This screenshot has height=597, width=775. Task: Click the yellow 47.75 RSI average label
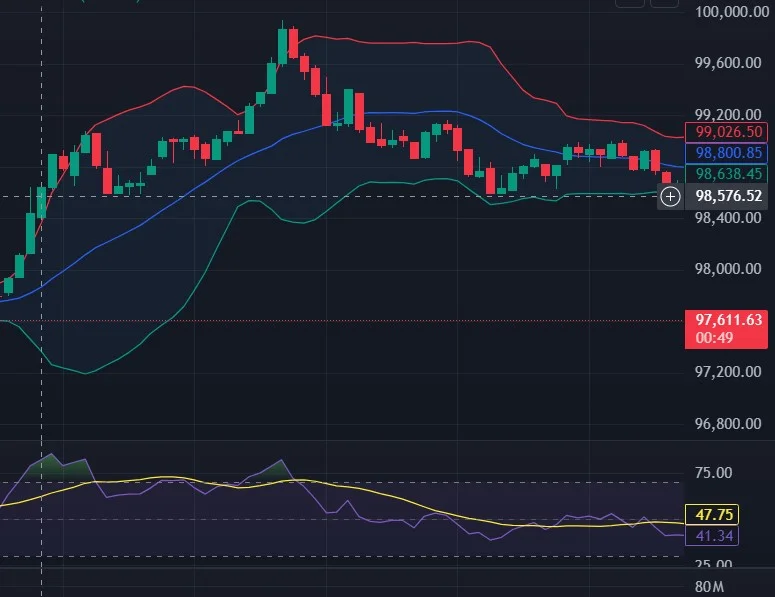[x=712, y=514]
